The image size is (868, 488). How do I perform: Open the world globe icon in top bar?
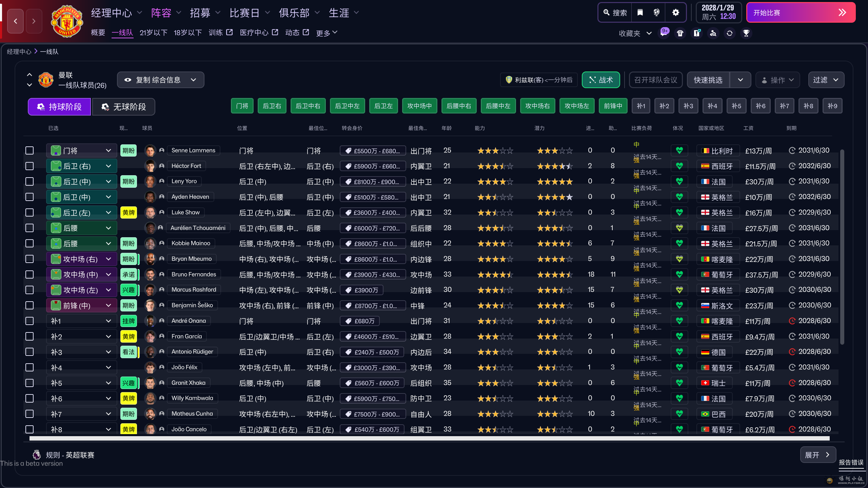(657, 12)
